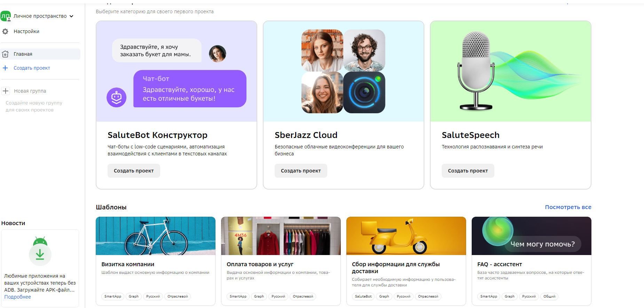Open the SberJazz Cloud faces collage image

[x=343, y=71]
